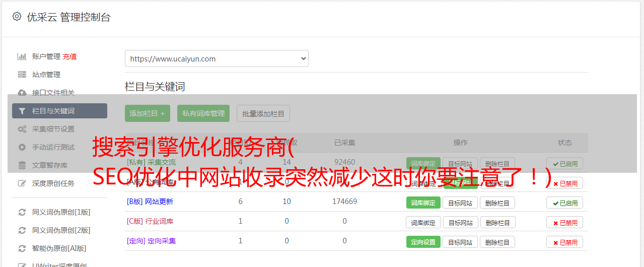The width and height of the screenshot is (644, 267).
Task: Open 深度原创任务 in the sidebar
Action: tap(53, 183)
